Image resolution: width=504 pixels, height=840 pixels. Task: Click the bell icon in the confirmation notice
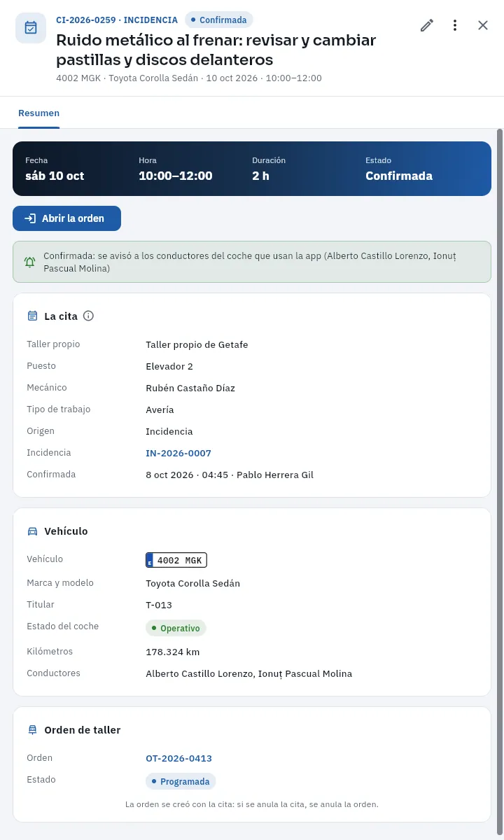(29, 262)
